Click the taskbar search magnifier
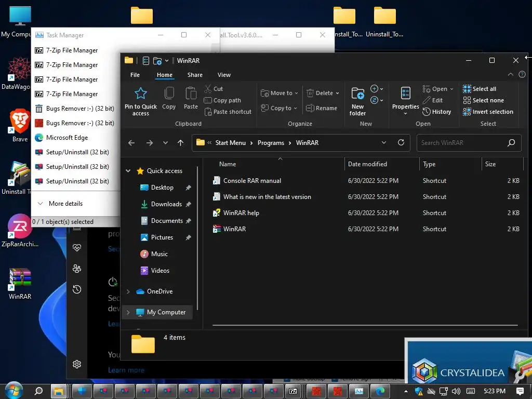 [x=38, y=391]
